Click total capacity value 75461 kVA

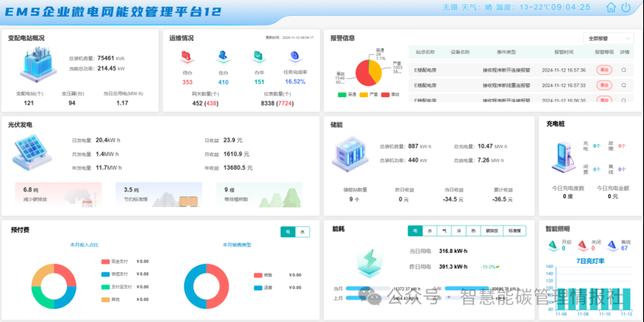pyautogui.click(x=111, y=58)
